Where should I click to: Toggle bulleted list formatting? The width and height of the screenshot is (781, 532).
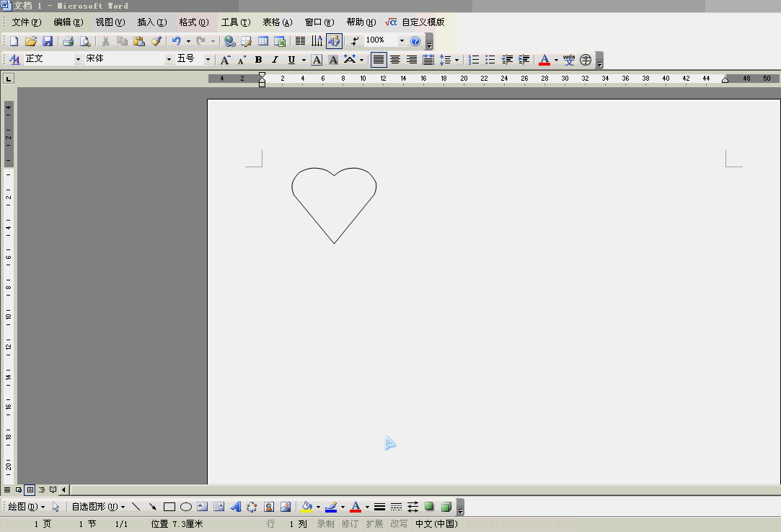pyautogui.click(x=490, y=60)
